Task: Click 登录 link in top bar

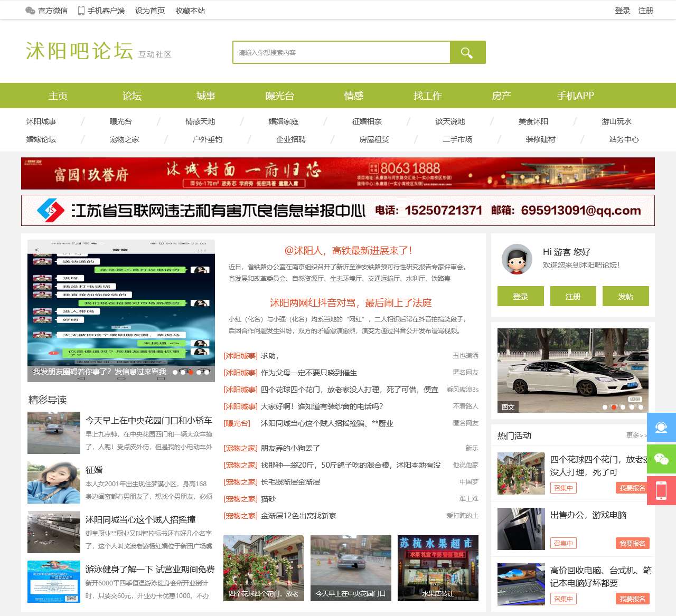Action: point(623,11)
